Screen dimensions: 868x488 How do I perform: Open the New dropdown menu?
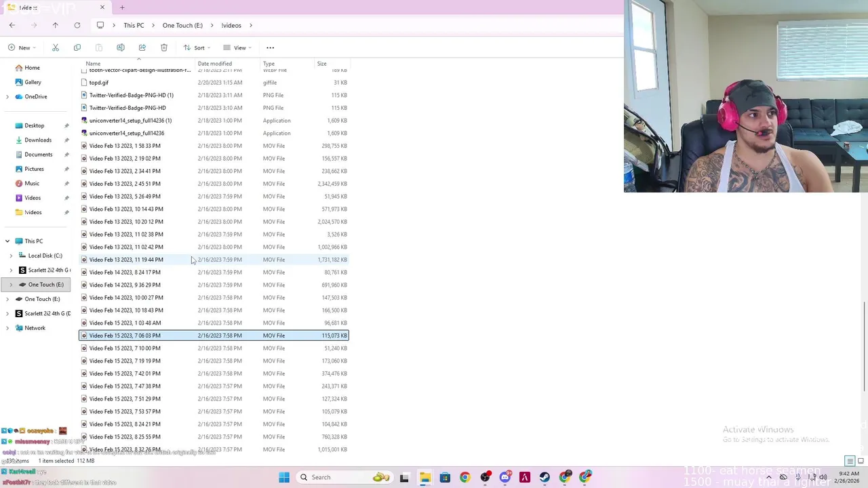(22, 47)
